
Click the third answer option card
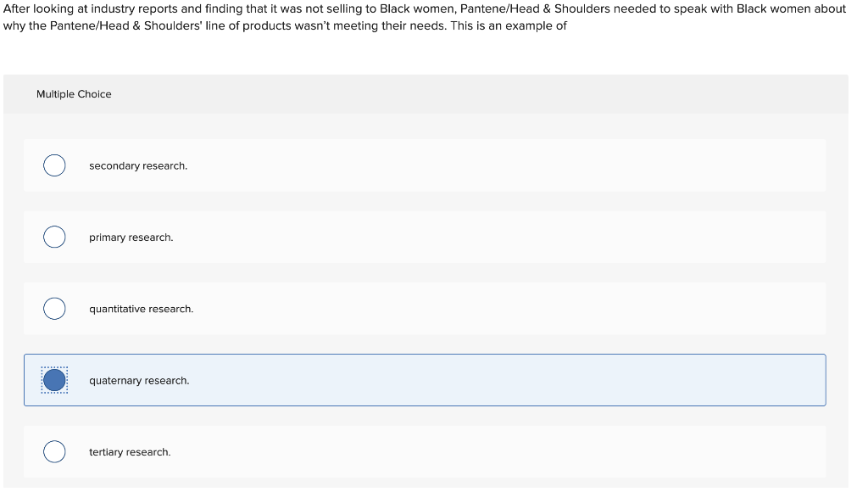[x=424, y=308]
